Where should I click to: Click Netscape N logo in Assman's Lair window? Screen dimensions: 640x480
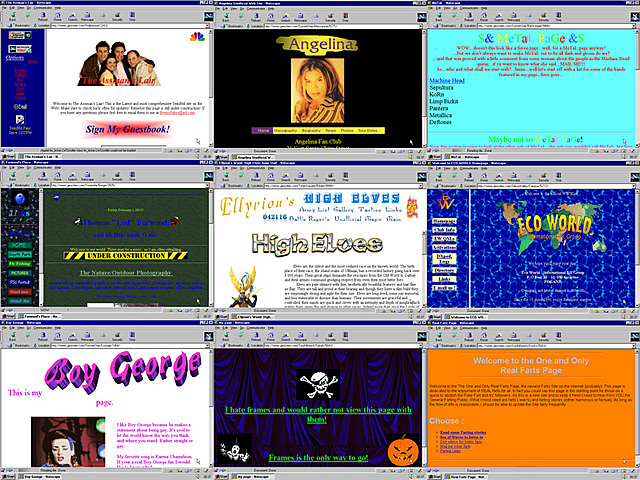coord(208,17)
